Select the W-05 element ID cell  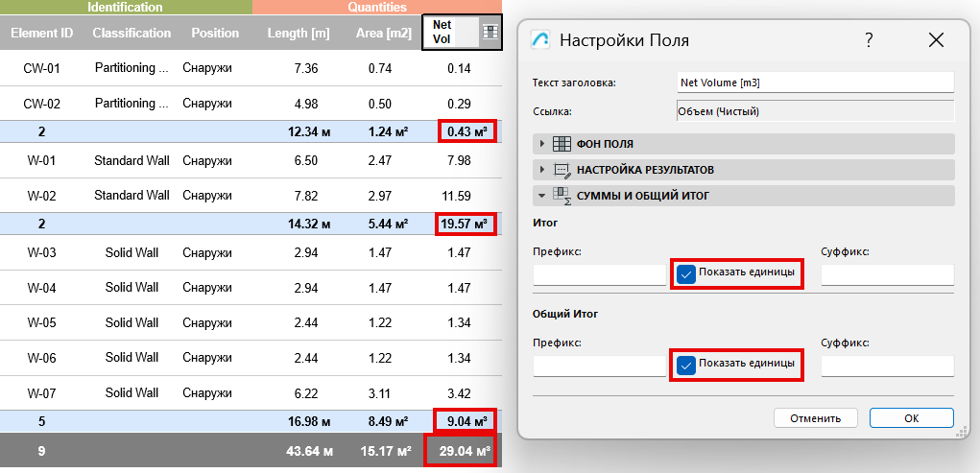[42, 322]
